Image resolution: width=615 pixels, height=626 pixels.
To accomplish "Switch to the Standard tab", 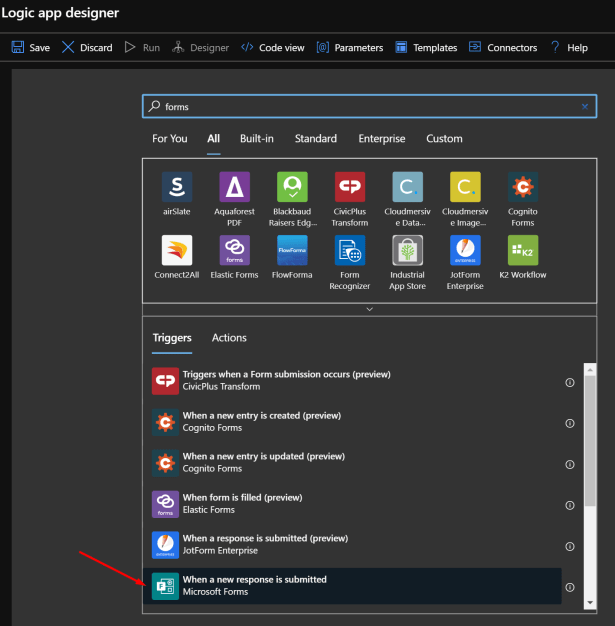I will [x=316, y=139].
